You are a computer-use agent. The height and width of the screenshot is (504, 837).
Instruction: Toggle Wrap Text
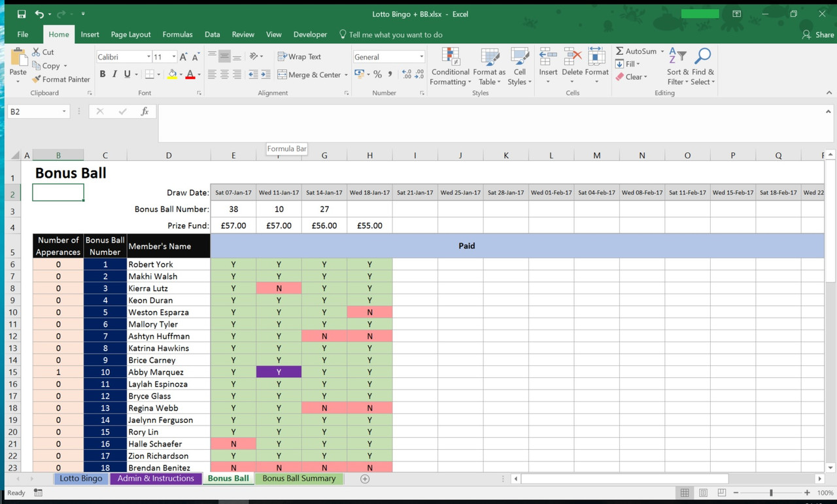pos(299,57)
